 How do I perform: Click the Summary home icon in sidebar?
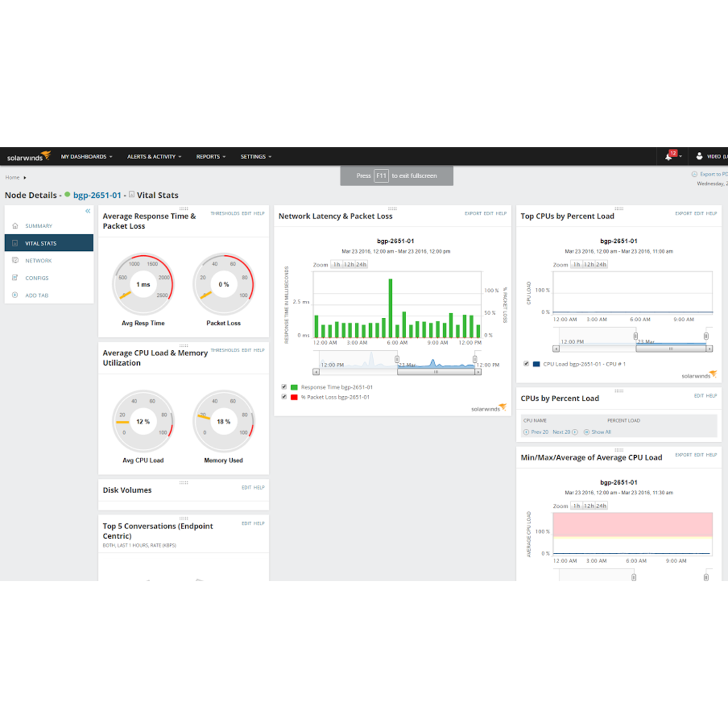(x=15, y=226)
